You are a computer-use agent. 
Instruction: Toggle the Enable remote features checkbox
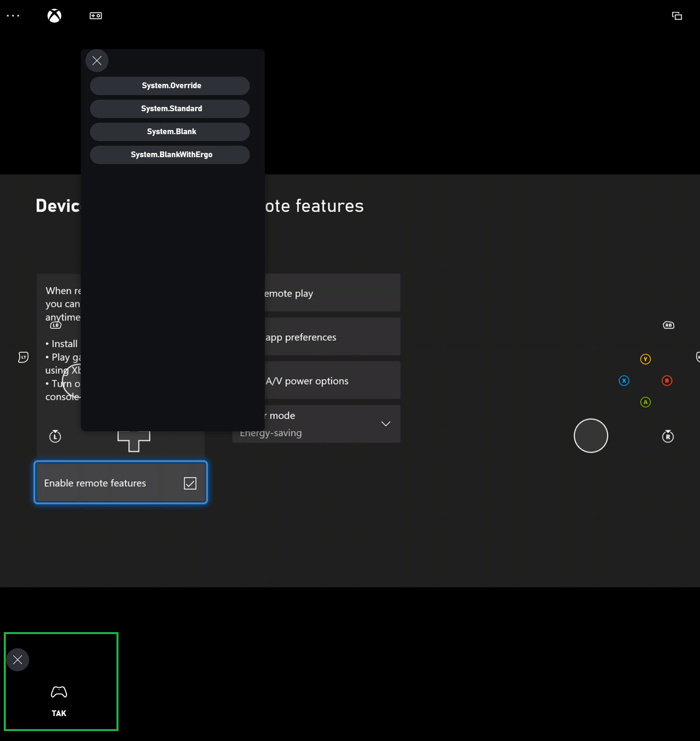coord(190,483)
